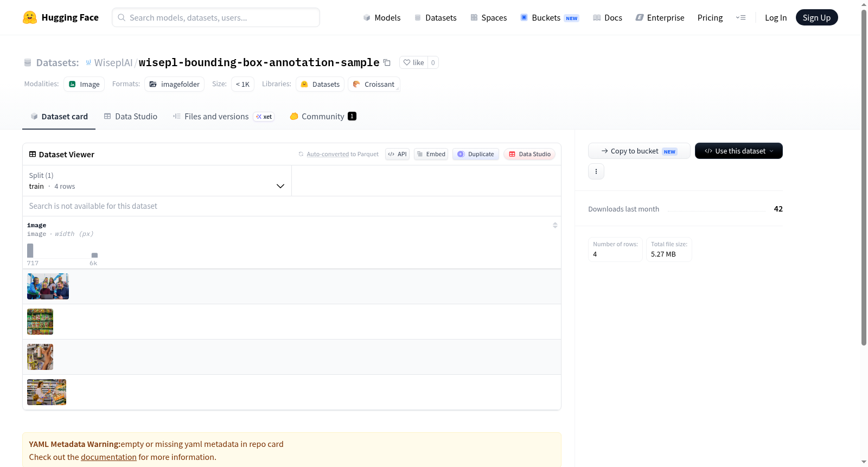
Task: Click the Embed button
Action: coord(431,154)
